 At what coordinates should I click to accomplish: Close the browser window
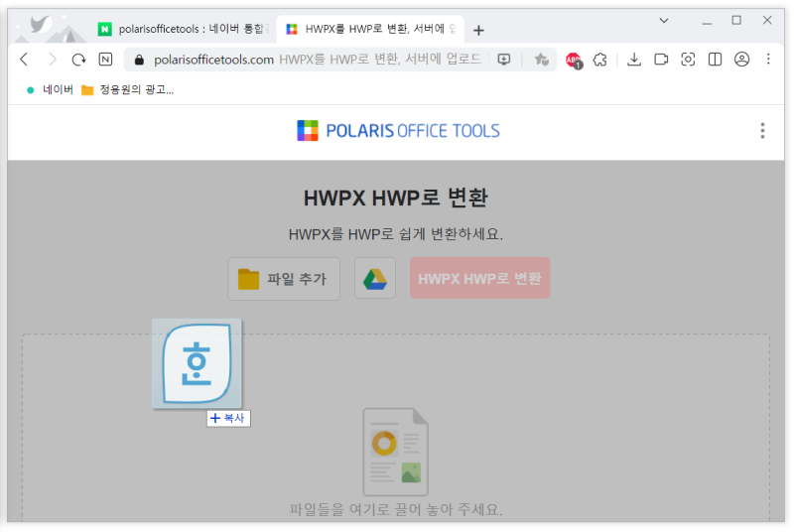pos(767,20)
